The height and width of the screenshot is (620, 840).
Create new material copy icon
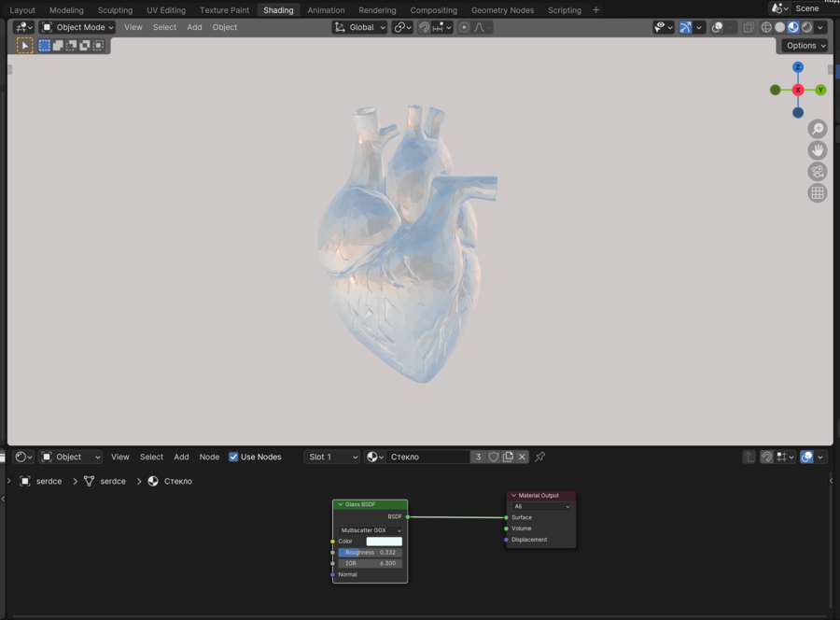pos(509,457)
